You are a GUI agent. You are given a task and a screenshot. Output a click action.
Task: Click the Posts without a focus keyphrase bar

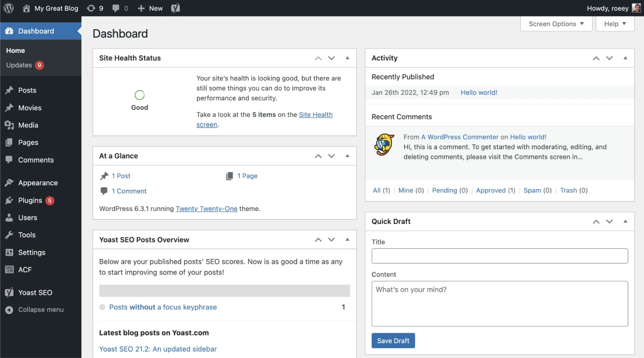tap(163, 307)
